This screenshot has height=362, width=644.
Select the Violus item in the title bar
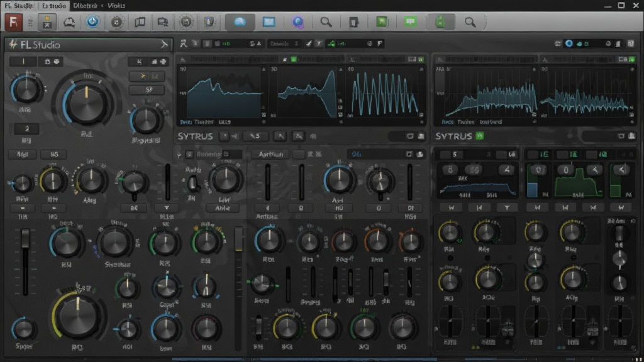[116, 6]
